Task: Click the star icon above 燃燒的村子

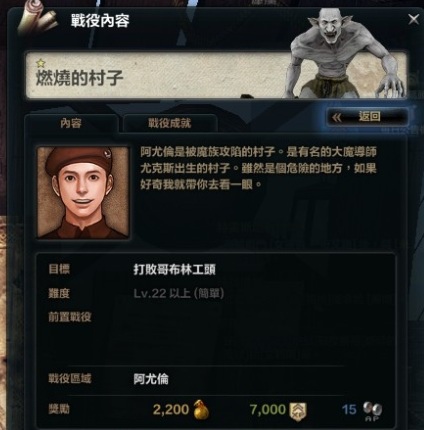Action: click(x=41, y=63)
